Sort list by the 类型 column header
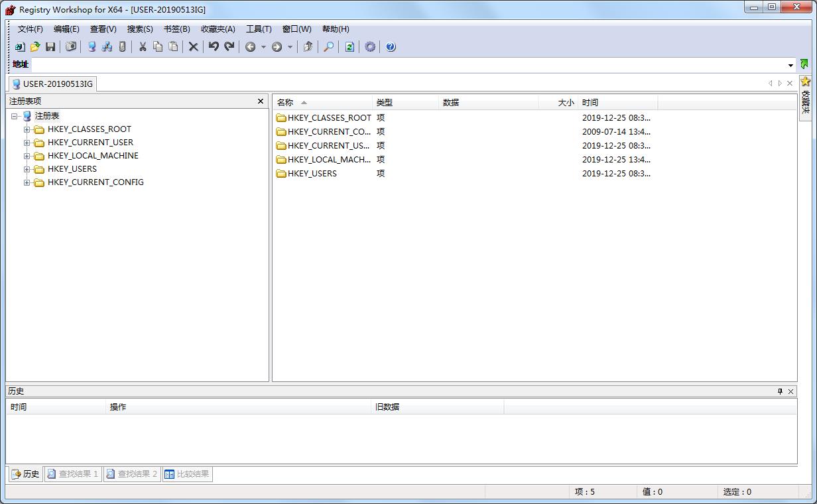 coord(406,103)
